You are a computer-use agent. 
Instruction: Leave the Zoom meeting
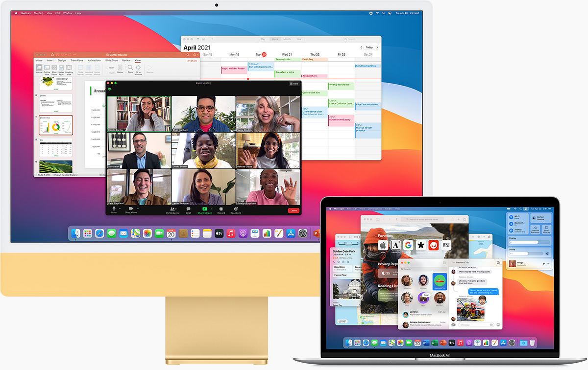(293, 210)
